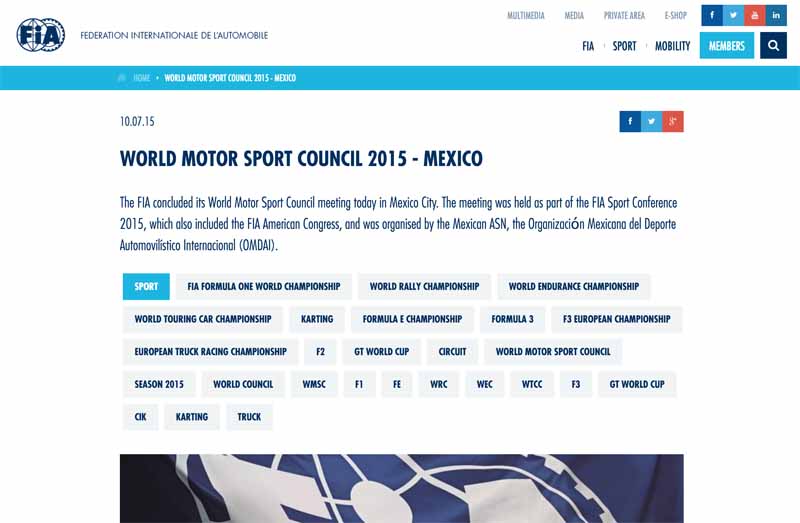Click the article title heading
800x523 pixels.
click(301, 159)
